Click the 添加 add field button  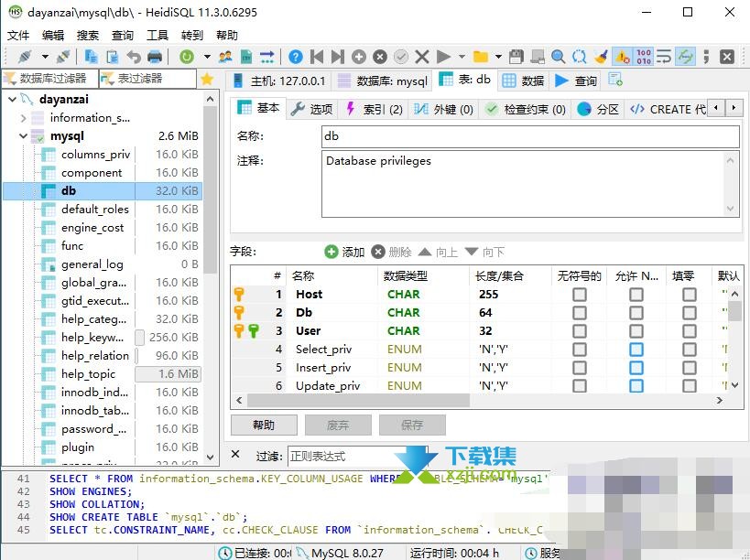tap(344, 252)
